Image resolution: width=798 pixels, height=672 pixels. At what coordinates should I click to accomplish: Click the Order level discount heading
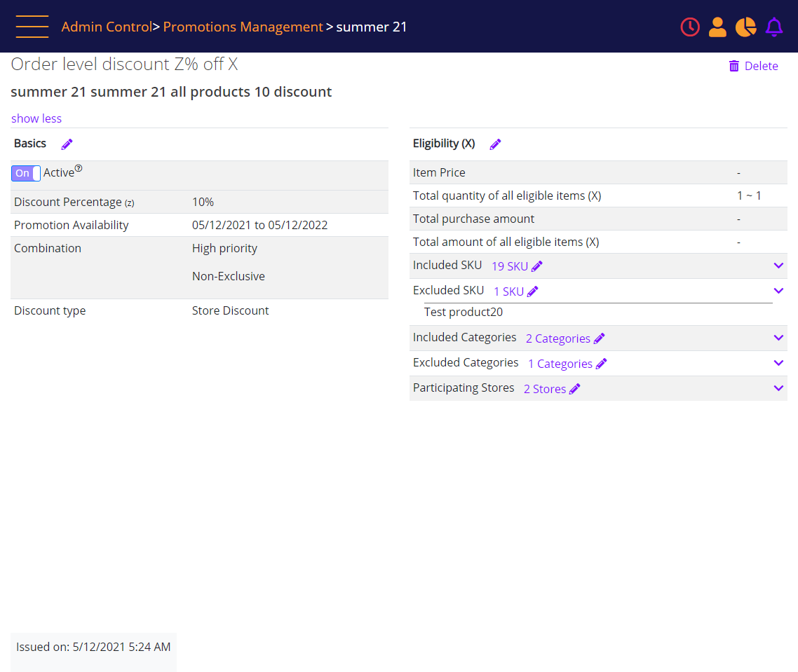(124, 64)
